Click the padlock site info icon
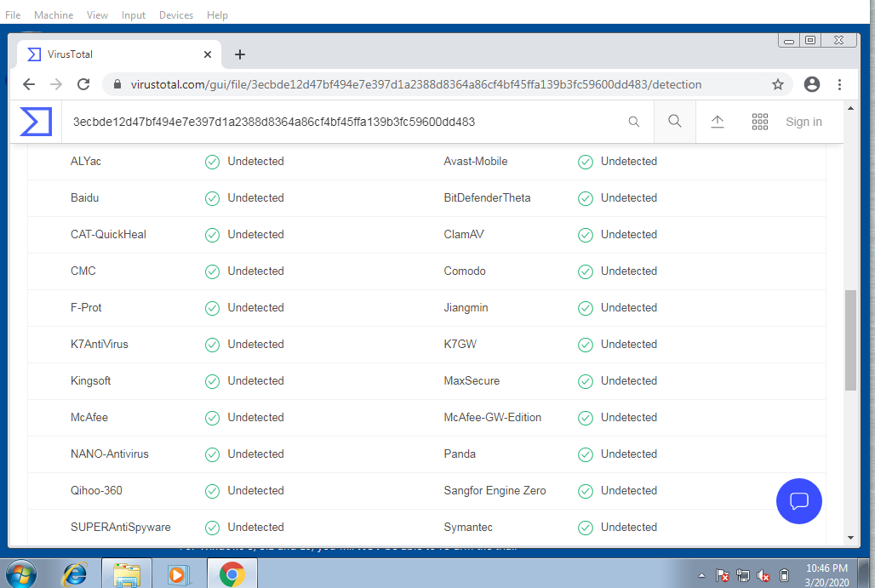The height and width of the screenshot is (588, 875). point(117,84)
